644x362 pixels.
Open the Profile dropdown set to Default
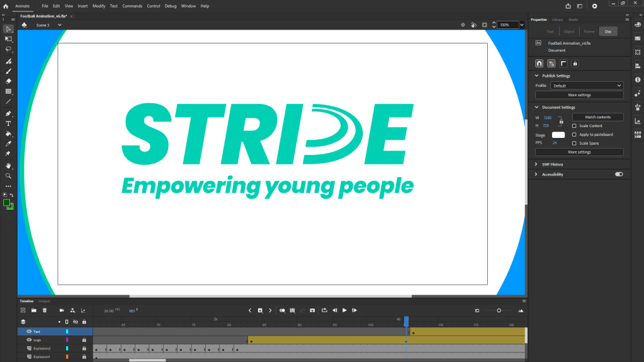[x=586, y=86]
